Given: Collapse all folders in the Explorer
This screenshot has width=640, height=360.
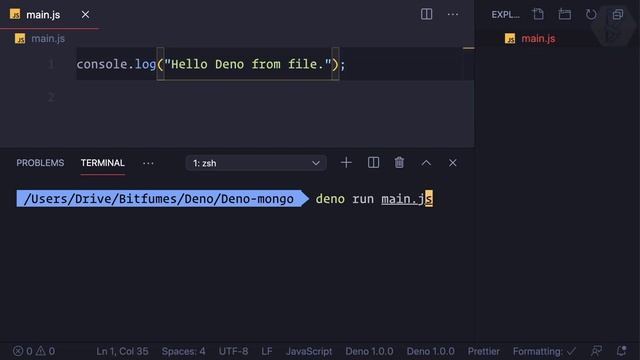Looking at the screenshot, I should (618, 14).
